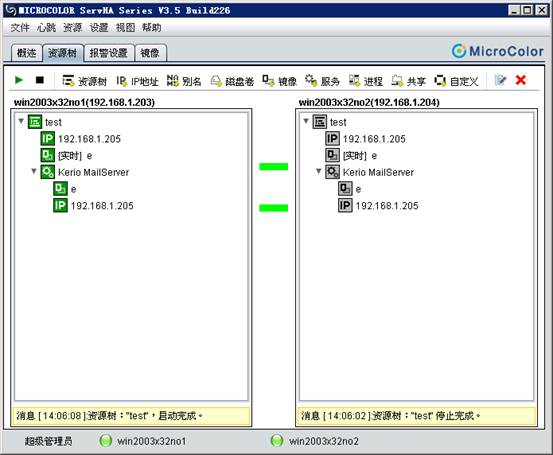This screenshot has width=553, height=455.
Task: Click the 资源树 toolbar icon
Action: click(x=84, y=81)
